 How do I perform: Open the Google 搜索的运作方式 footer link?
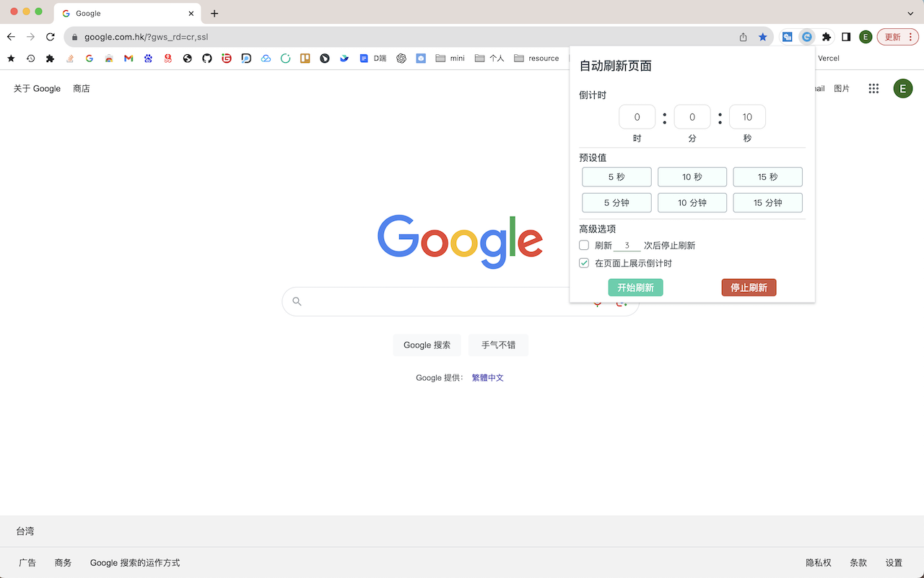point(135,562)
